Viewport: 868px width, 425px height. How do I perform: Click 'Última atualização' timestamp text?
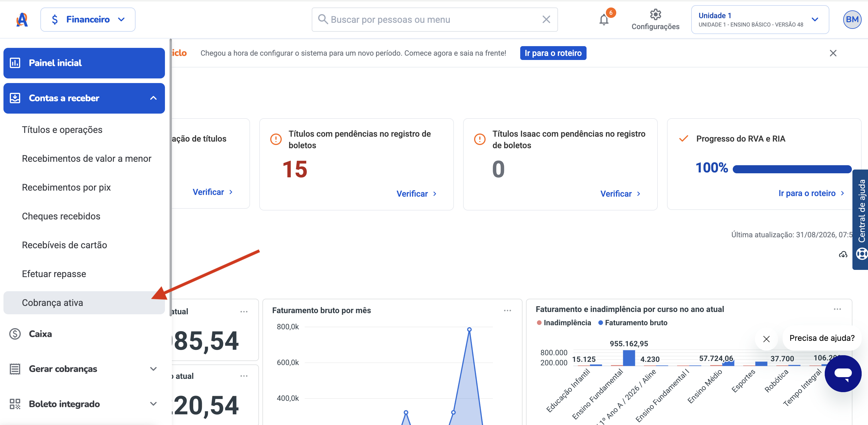click(792, 235)
